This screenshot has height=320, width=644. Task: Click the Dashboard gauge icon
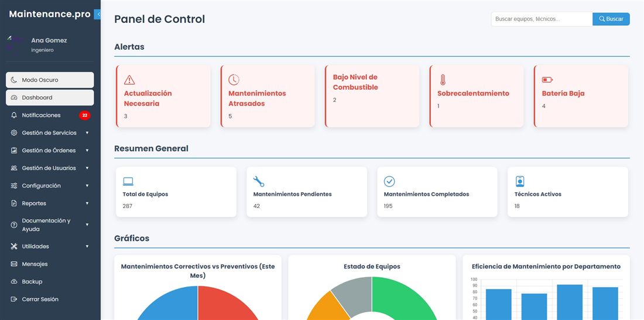[x=14, y=97]
